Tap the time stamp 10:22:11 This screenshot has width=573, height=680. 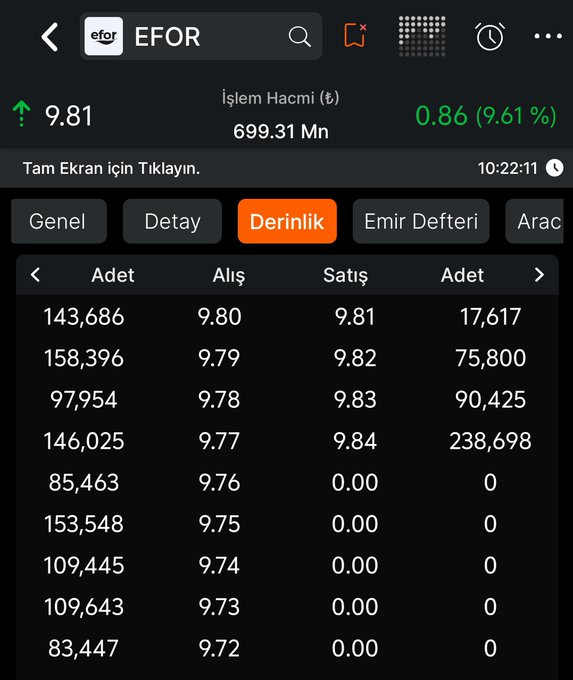(508, 168)
